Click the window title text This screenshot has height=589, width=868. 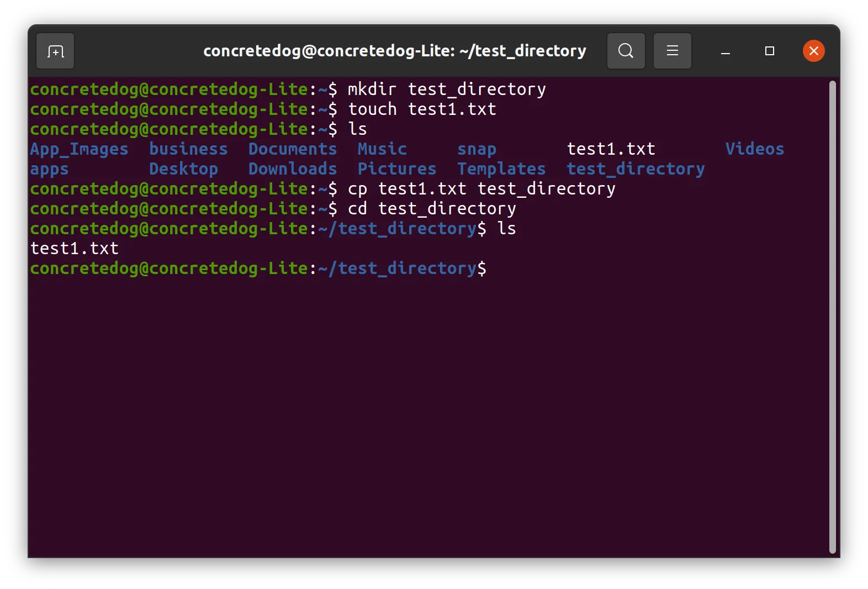pyautogui.click(x=395, y=51)
